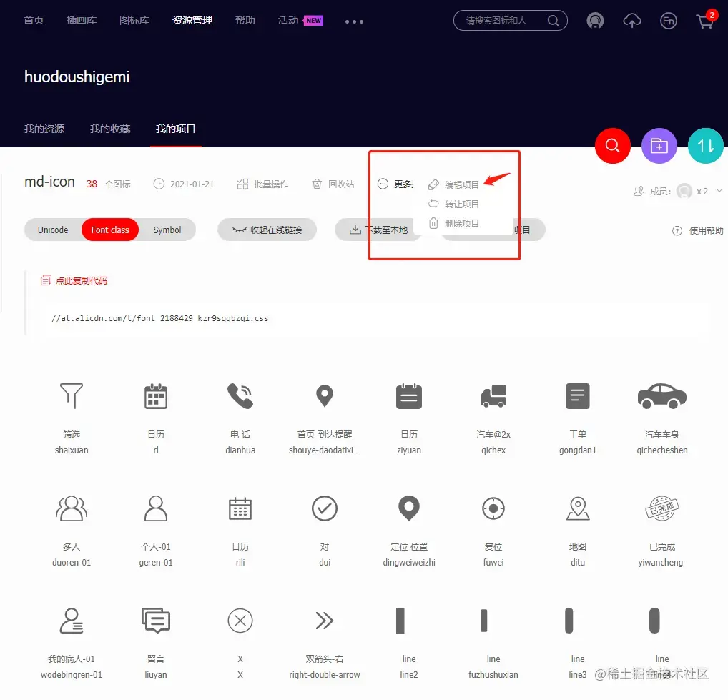Image resolution: width=728 pixels, height=700 pixels.
Task: Click 收起在线链接 collapse online link
Action: pos(267,230)
